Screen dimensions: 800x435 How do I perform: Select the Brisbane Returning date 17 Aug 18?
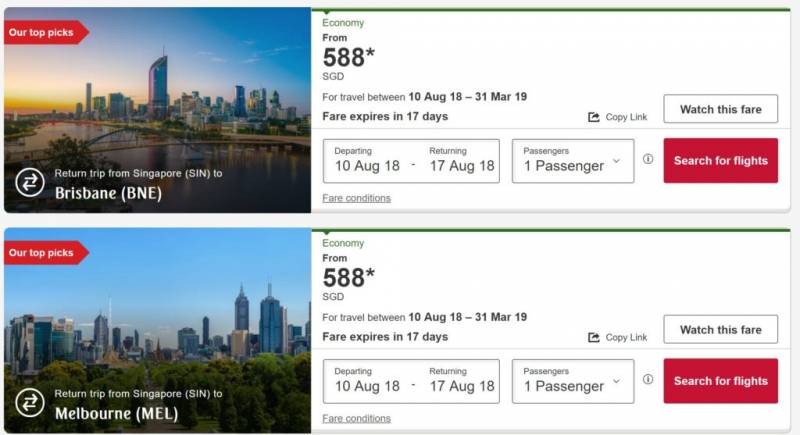click(462, 165)
